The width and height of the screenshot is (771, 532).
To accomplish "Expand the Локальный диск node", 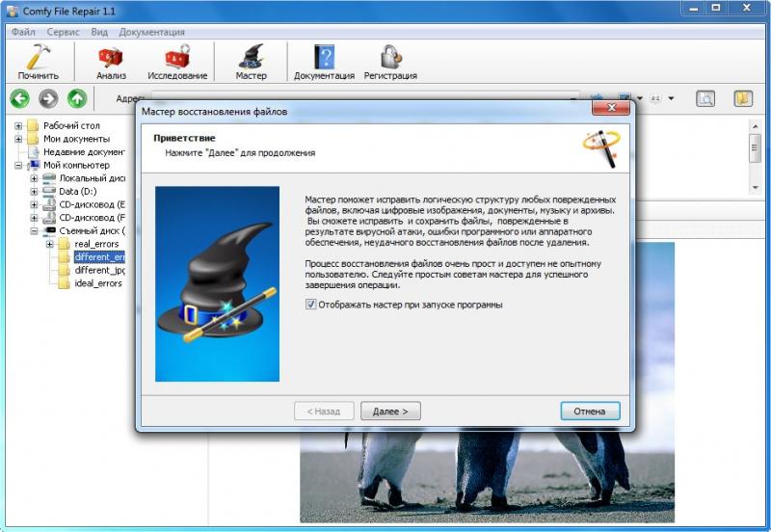I will point(34,178).
